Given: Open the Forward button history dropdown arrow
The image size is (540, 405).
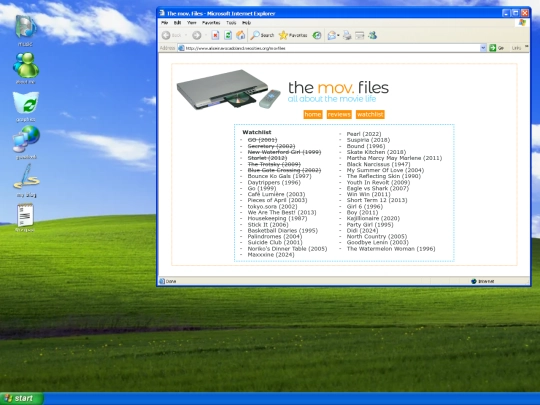Looking at the screenshot, I should pyautogui.click(x=206, y=35).
